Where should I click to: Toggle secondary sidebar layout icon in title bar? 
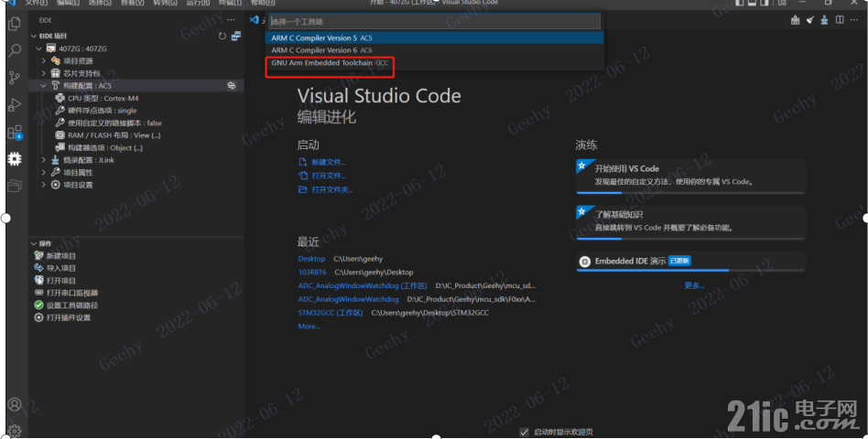click(765, 2)
